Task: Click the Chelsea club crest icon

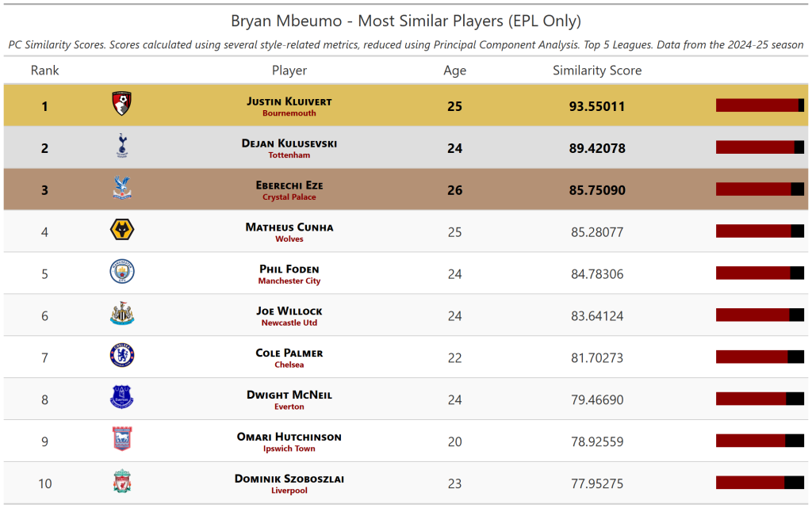Action: tap(122, 356)
